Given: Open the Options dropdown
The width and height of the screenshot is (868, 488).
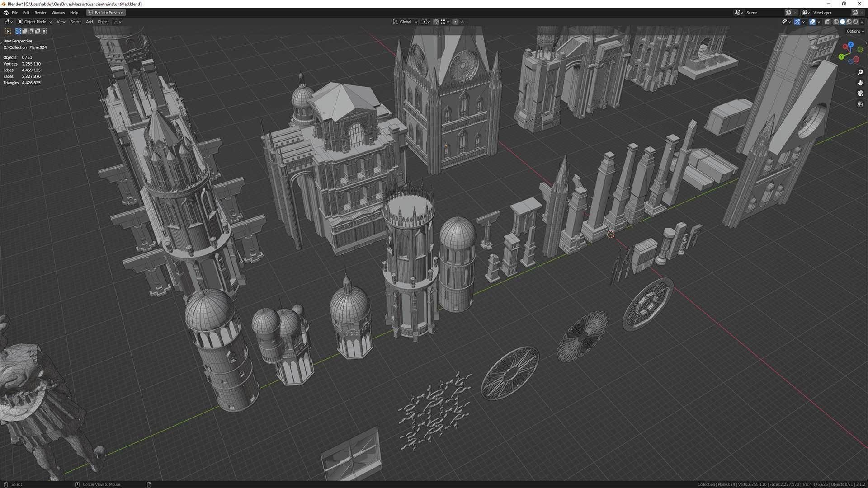Looking at the screenshot, I should coord(855,31).
